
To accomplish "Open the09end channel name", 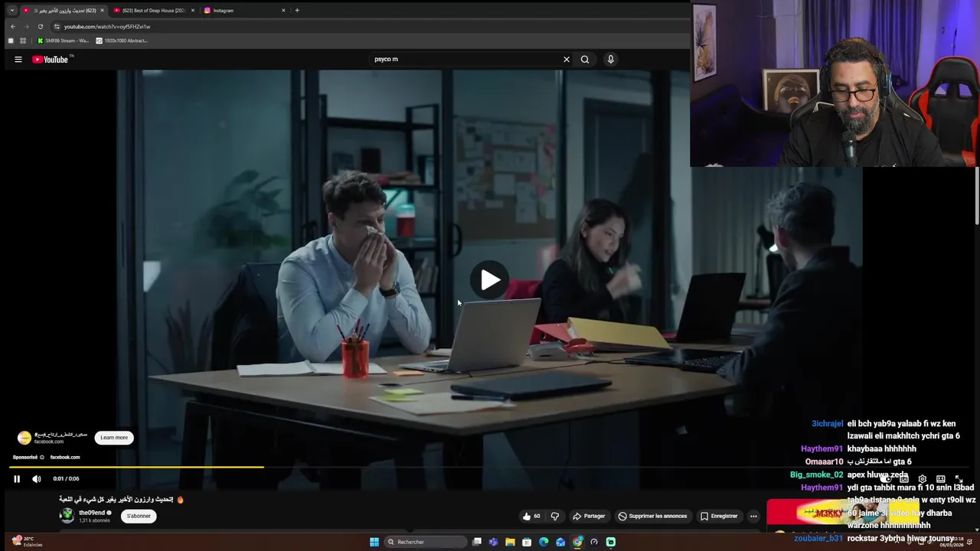I will coord(92,513).
